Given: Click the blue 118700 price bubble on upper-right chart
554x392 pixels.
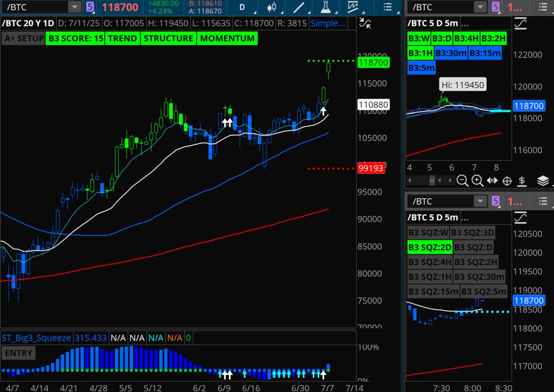Looking at the screenshot, I should pos(530,106).
